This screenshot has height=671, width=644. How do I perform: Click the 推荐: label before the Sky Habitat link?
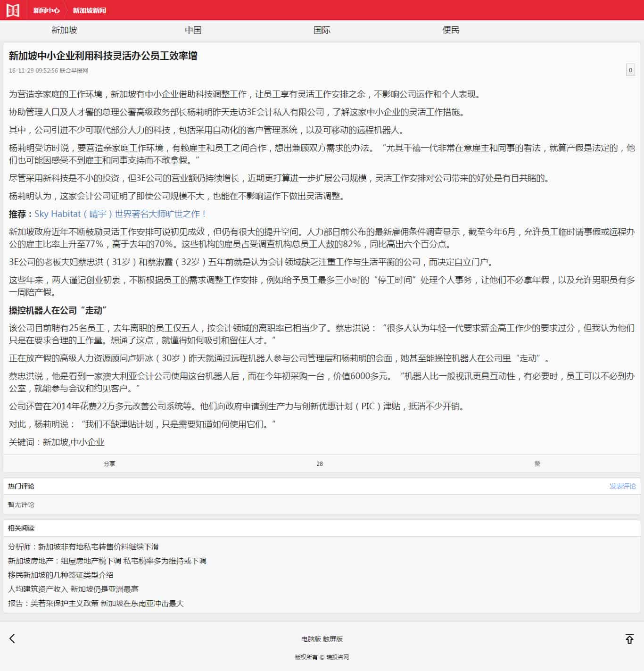[21, 214]
